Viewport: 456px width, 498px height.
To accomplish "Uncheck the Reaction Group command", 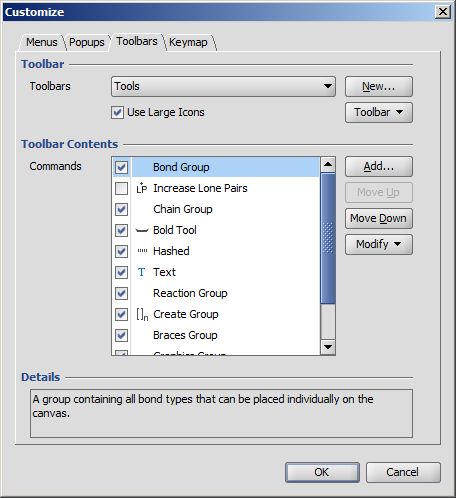I will point(121,293).
